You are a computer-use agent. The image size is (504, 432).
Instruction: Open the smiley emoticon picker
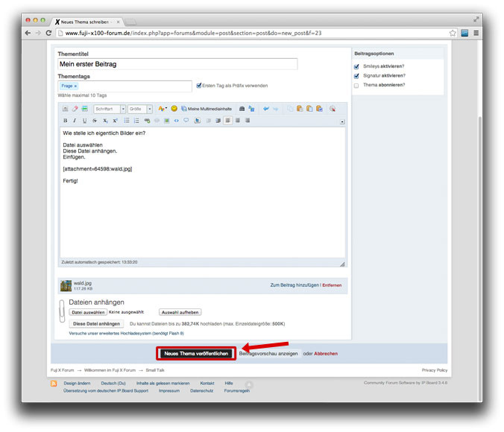174,109
